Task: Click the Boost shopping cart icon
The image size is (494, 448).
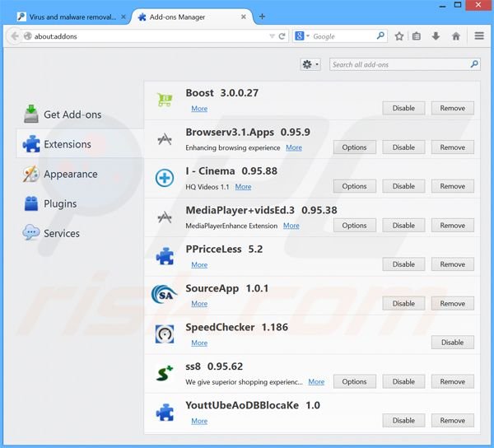Action: pos(165,100)
